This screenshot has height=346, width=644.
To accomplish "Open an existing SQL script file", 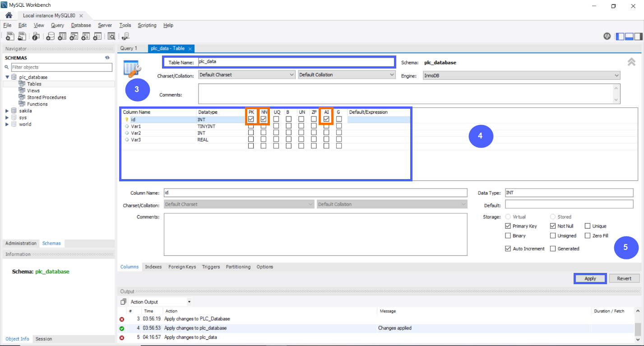I will (21, 36).
